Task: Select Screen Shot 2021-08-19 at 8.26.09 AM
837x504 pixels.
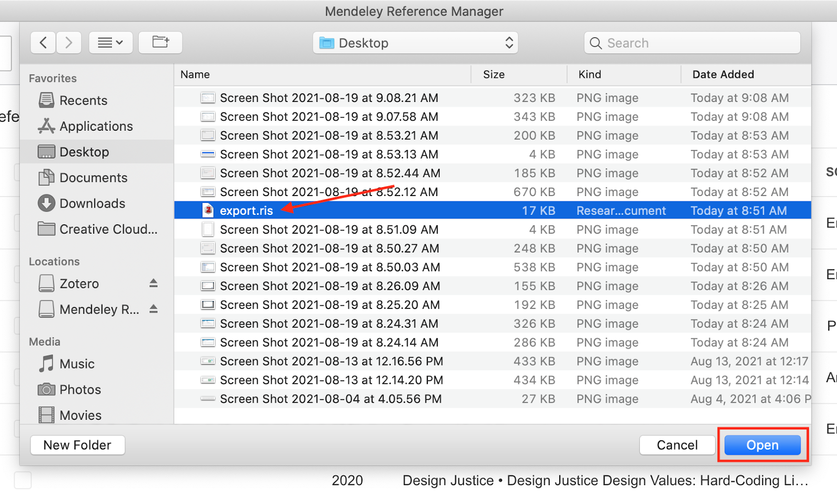Action: pos(493,286)
